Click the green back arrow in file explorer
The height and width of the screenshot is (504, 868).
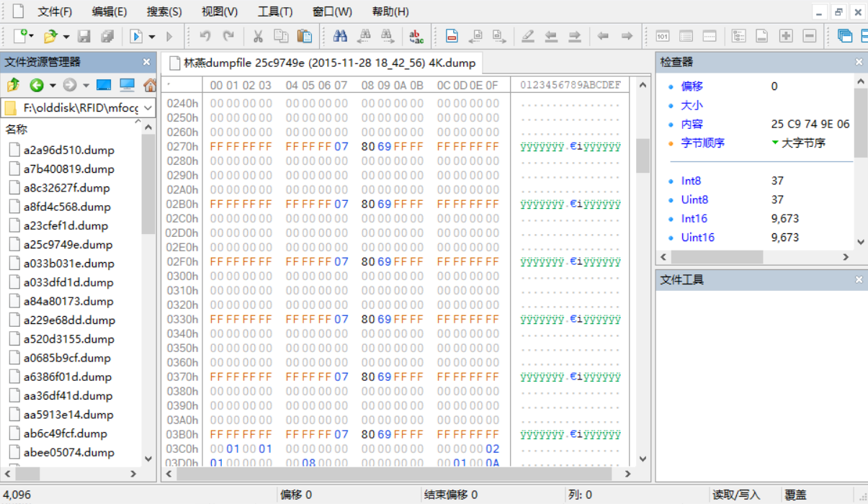[x=37, y=85]
